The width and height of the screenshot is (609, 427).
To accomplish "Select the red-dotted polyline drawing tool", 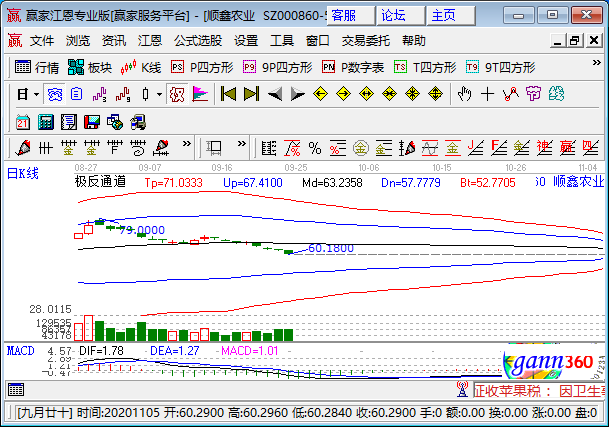I will [x=510, y=94].
